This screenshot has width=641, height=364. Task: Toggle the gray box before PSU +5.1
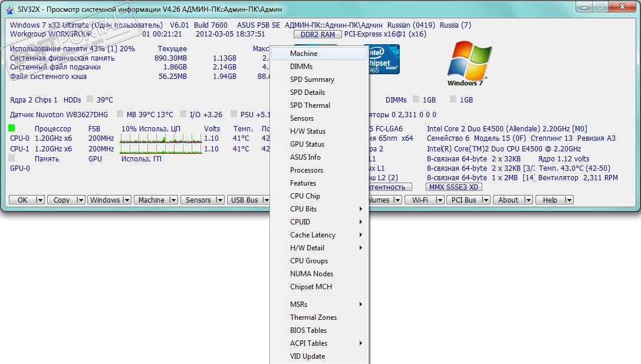click(234, 114)
